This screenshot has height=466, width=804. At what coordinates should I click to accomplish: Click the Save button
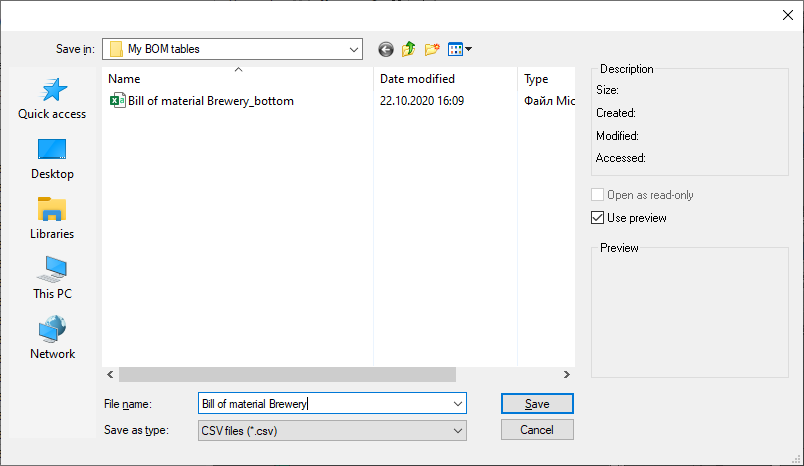[x=537, y=404]
